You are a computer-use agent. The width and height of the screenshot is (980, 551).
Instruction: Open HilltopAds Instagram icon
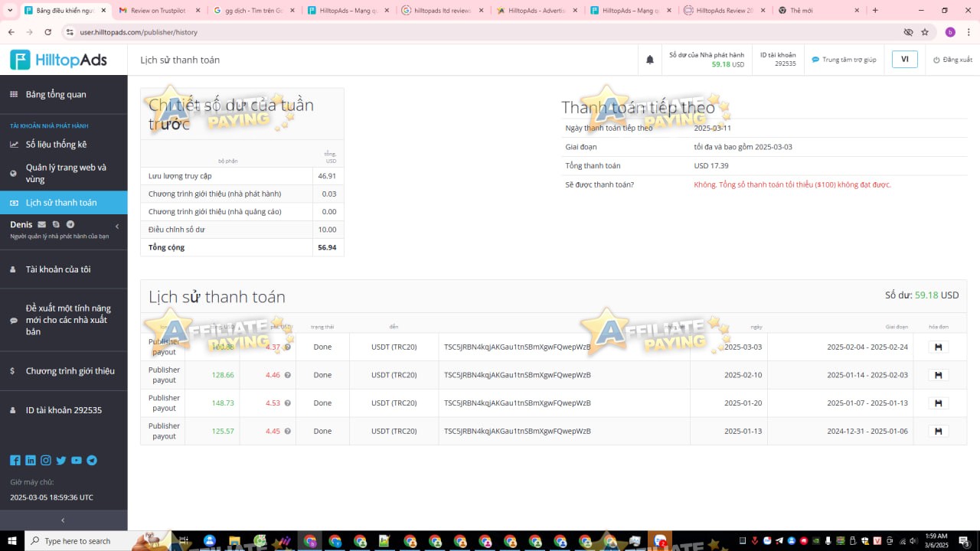pyautogui.click(x=46, y=460)
